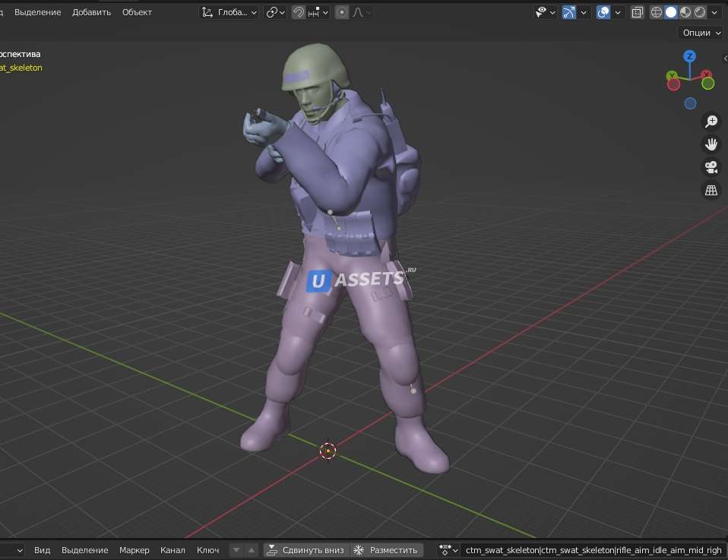Toggle X-ray display mode
728x560 pixels.
click(637, 12)
